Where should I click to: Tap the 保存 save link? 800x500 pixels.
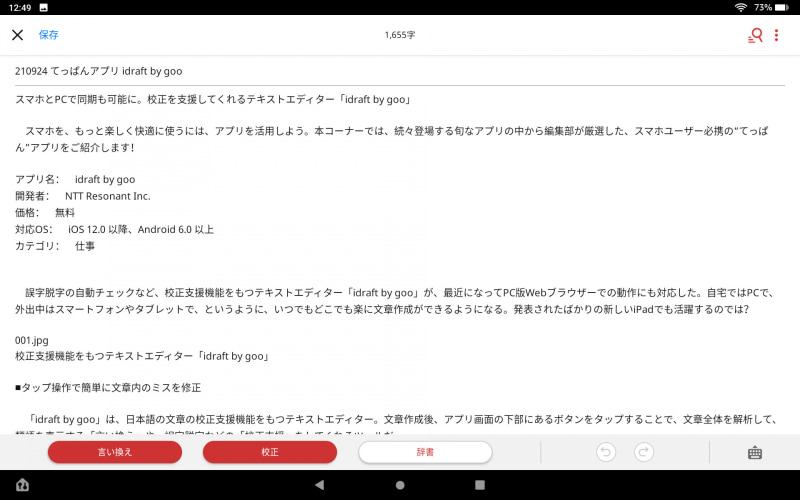pos(48,35)
